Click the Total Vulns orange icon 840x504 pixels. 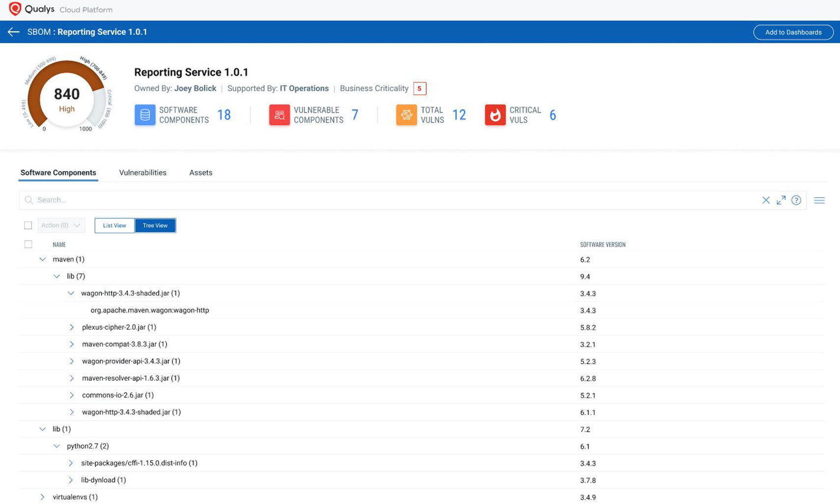406,115
